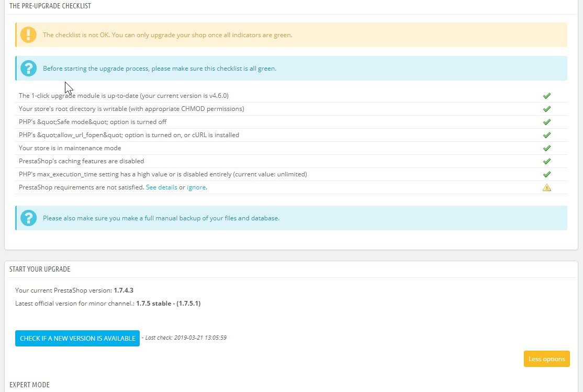This screenshot has height=392, width=583.
Task: Click 'Check if a new version is available'
Action: (77, 338)
